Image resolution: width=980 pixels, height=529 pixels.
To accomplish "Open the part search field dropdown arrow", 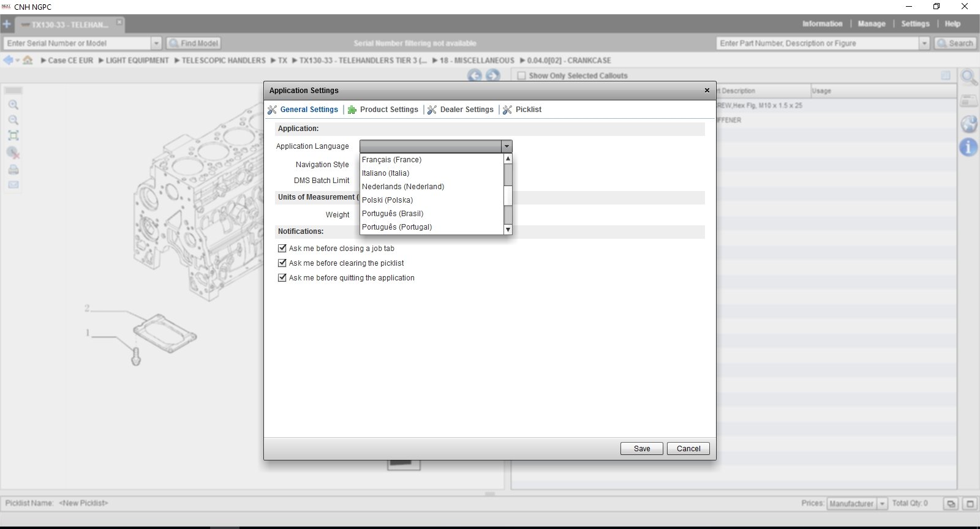I will 924,43.
